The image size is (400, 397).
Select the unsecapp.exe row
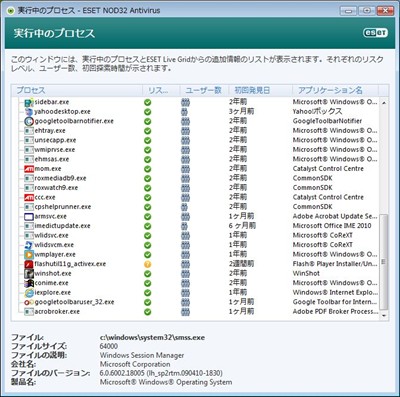195,140
